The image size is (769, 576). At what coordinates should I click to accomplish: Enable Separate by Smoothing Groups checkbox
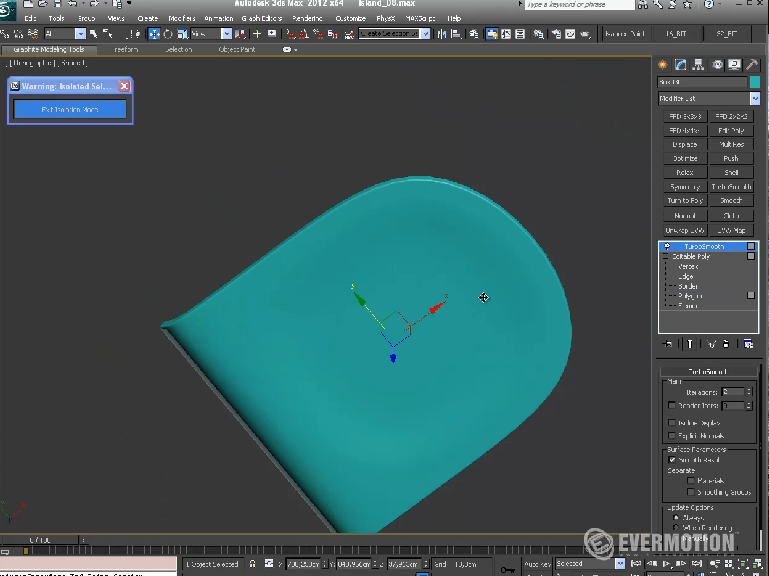tap(691, 492)
